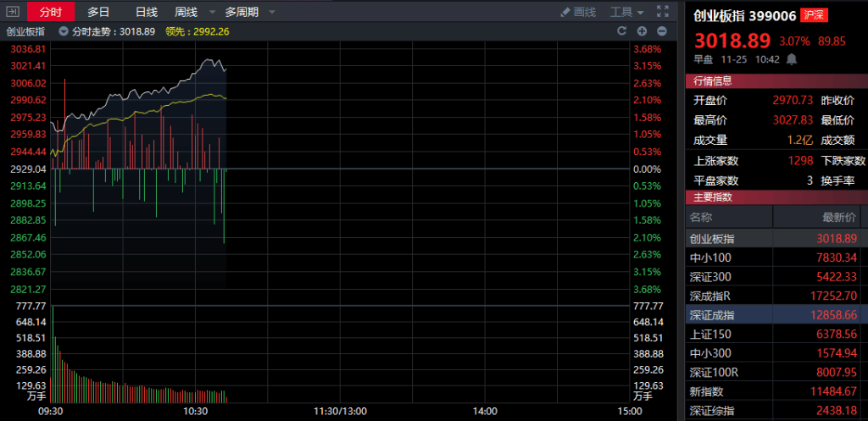This screenshot has width=868, height=421.
Task: Select the 分时 intraday tab
Action: pos(51,12)
